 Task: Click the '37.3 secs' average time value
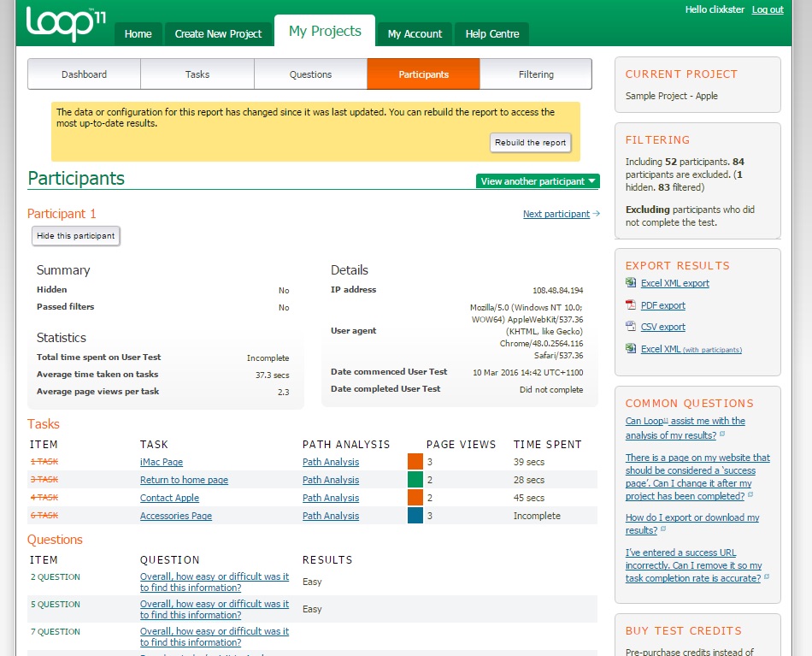coord(272,375)
